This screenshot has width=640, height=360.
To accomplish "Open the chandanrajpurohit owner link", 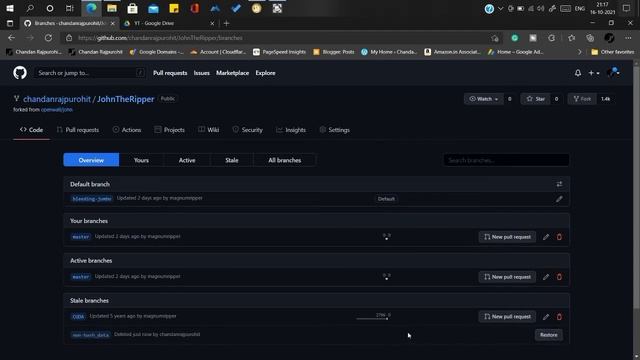I will tap(57, 99).
